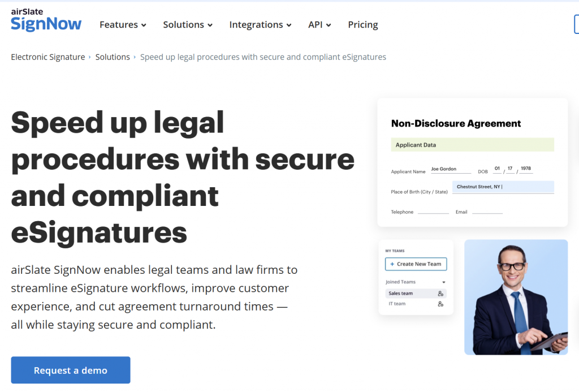Follow the Solutions breadcrumb link
Image resolution: width=579 pixels, height=392 pixels.
point(113,57)
